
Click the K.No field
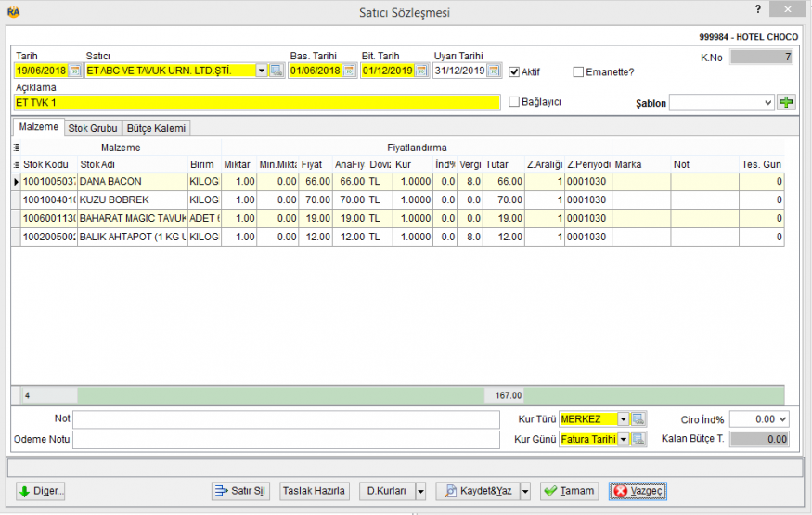tap(761, 57)
